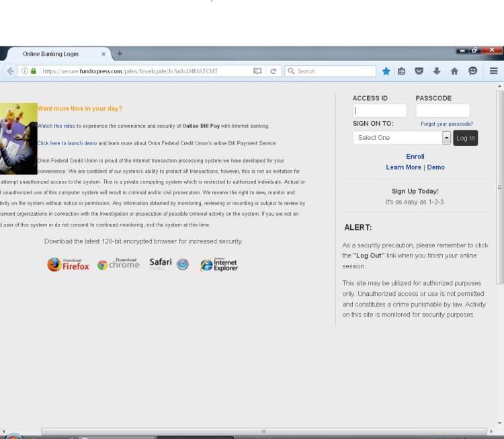The width and height of the screenshot is (504, 439).
Task: Click the ALERT: heading
Action: pyautogui.click(x=358, y=227)
